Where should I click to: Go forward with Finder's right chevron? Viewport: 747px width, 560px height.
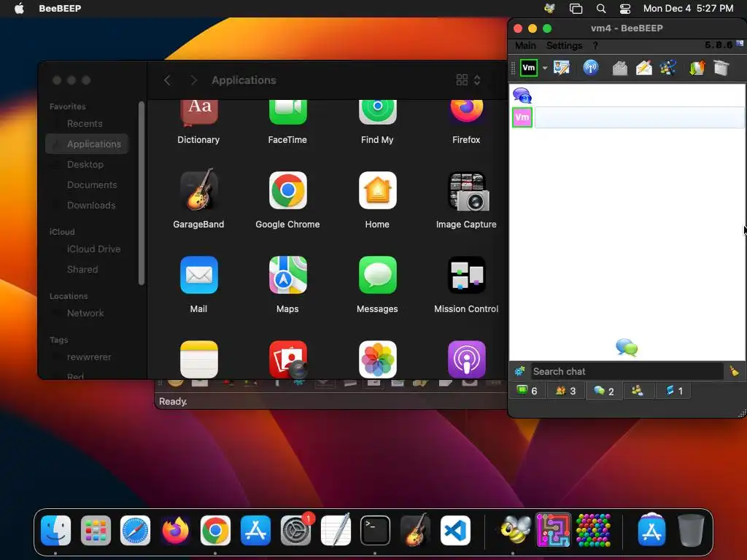[193, 80]
